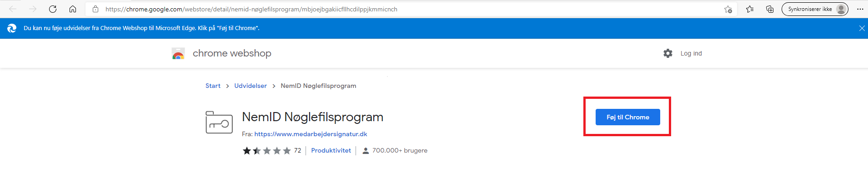Click the browser back arrow
868x174 pixels.
point(13,9)
